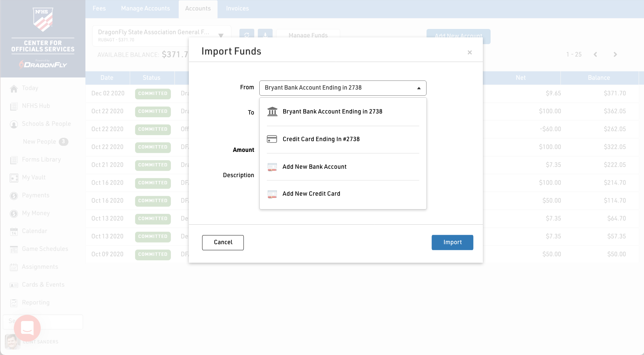This screenshot has width=644, height=355.
Task: Open the chat support bubble
Action: click(27, 328)
